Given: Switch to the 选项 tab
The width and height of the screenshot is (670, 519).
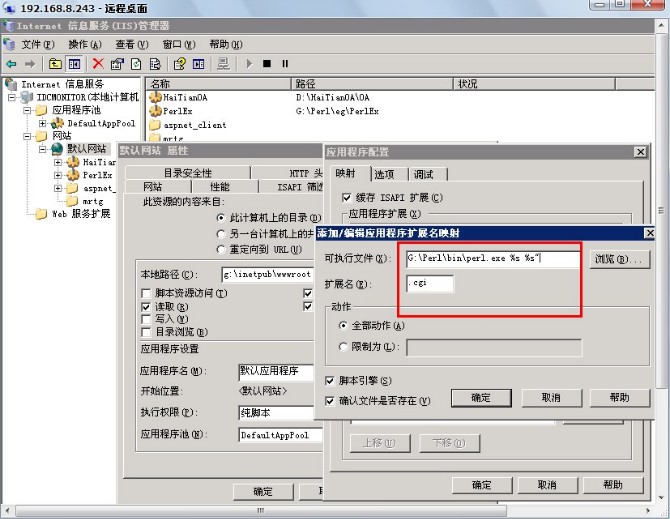Looking at the screenshot, I should [384, 174].
